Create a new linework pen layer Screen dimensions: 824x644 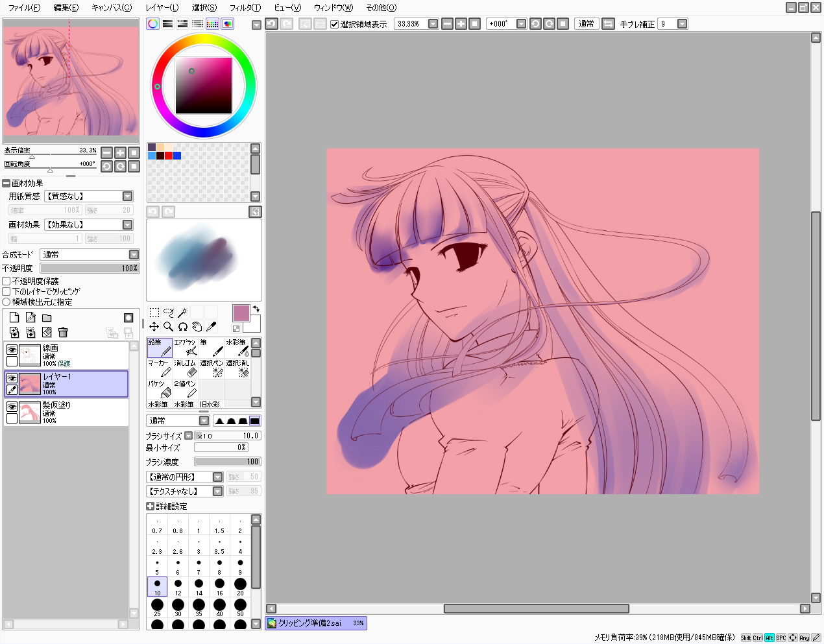[30, 317]
